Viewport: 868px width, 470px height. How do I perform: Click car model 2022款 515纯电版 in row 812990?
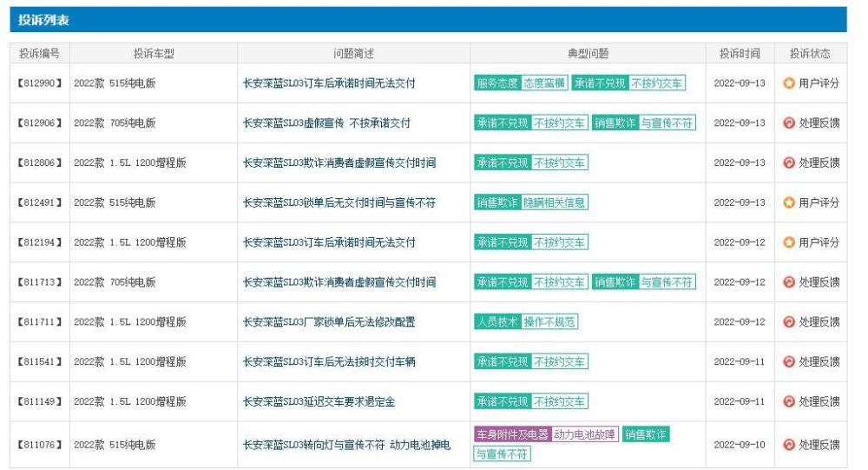point(115,83)
